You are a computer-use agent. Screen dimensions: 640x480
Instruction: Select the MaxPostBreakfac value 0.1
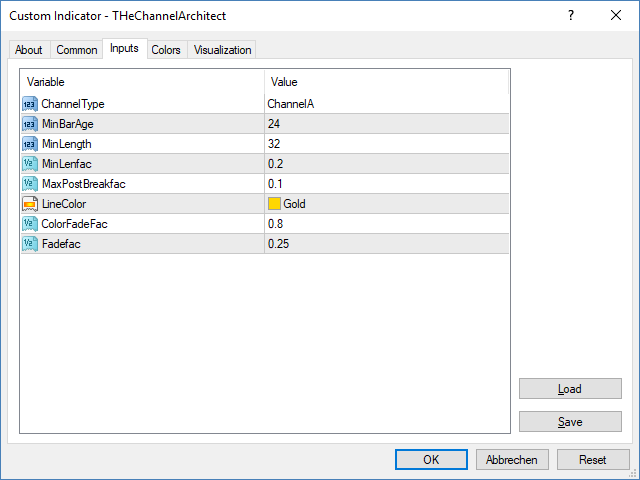(387, 184)
